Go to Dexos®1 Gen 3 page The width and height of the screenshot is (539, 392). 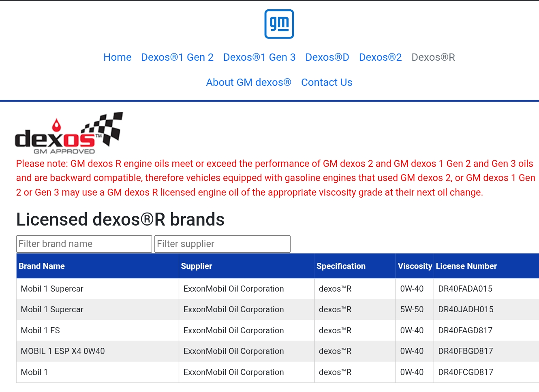click(259, 58)
